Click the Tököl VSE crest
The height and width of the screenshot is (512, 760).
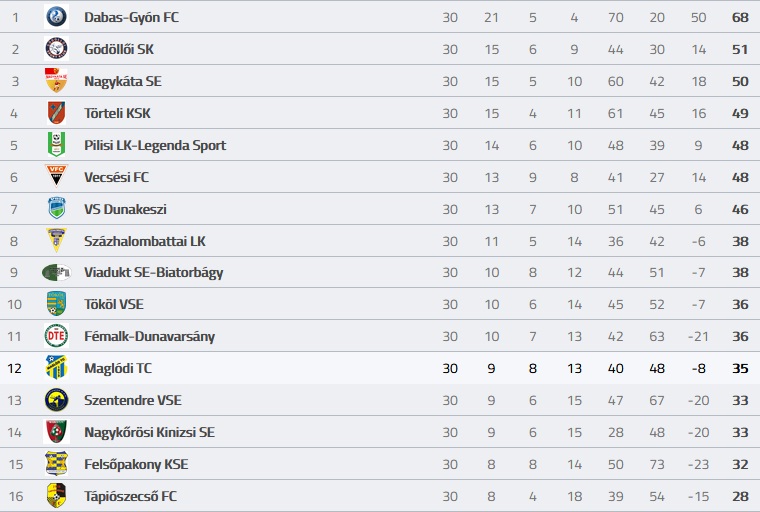click(56, 304)
